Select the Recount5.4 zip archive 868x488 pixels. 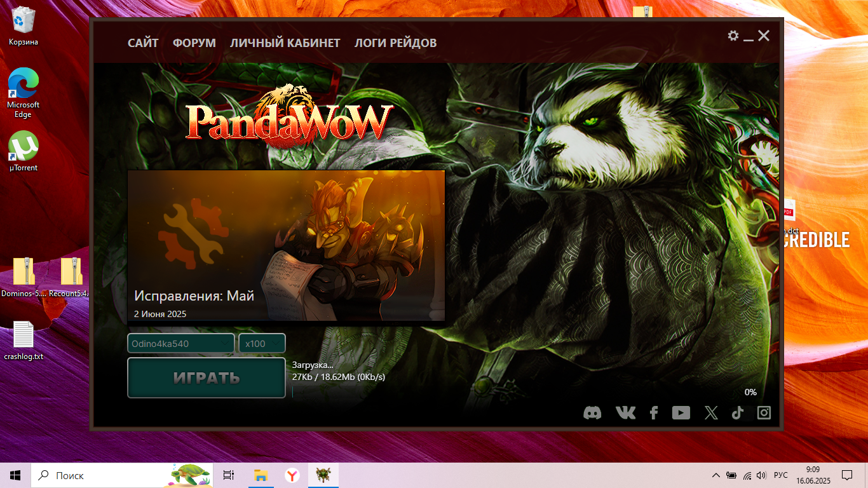pyautogui.click(x=71, y=278)
